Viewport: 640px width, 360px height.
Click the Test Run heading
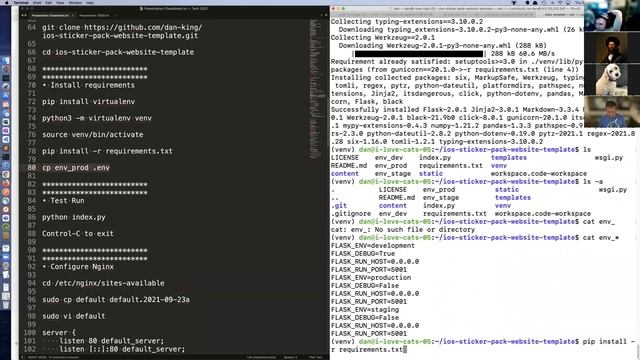(63, 201)
